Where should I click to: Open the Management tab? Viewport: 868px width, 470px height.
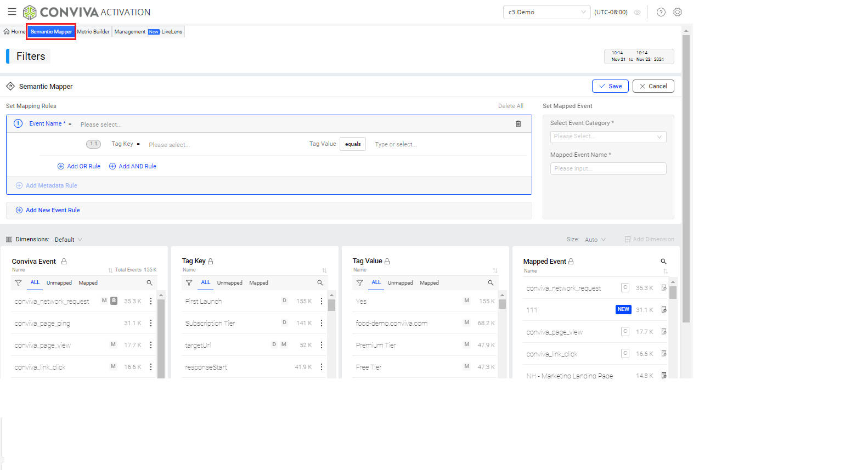130,32
